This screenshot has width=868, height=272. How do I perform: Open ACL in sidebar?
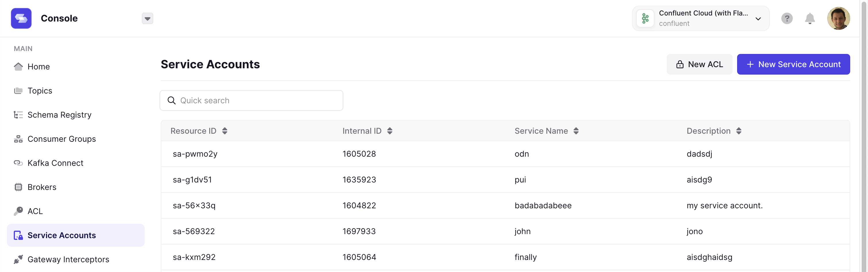75,211
